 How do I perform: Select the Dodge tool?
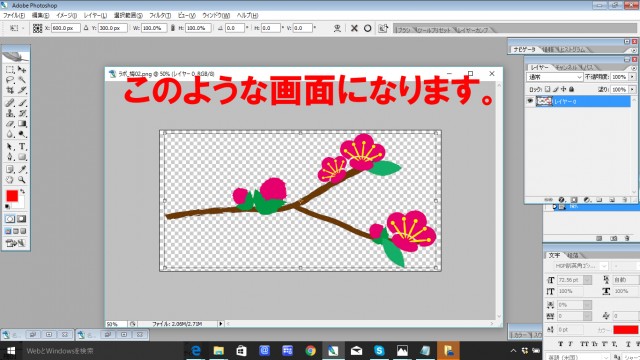click(x=22, y=133)
